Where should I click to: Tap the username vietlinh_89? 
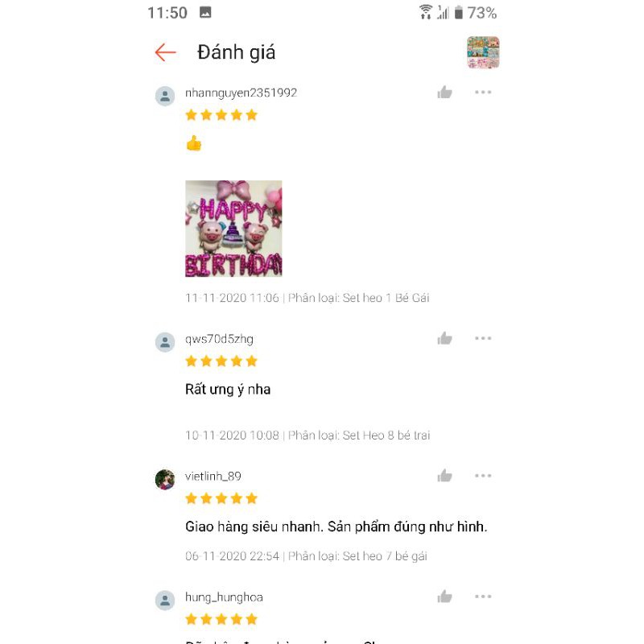tap(213, 477)
